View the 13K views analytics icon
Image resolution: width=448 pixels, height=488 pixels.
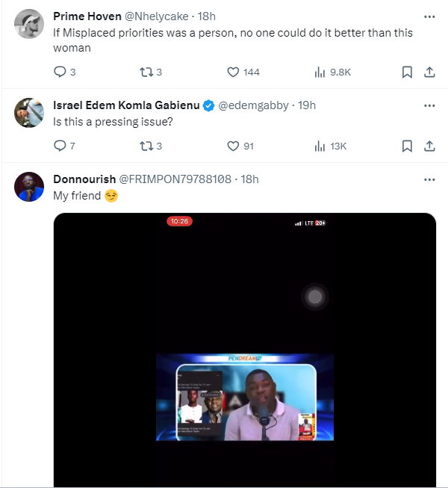(320, 146)
